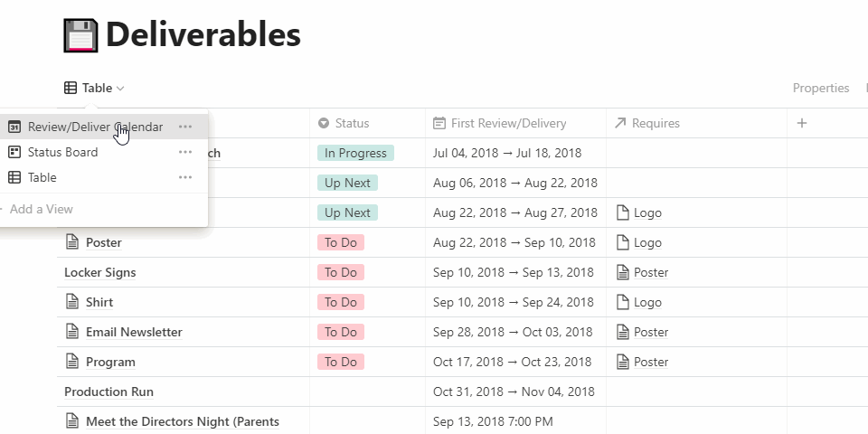868x434 pixels.
Task: Click the calendar icon for Review/Deliver Calendar
Action: point(14,127)
